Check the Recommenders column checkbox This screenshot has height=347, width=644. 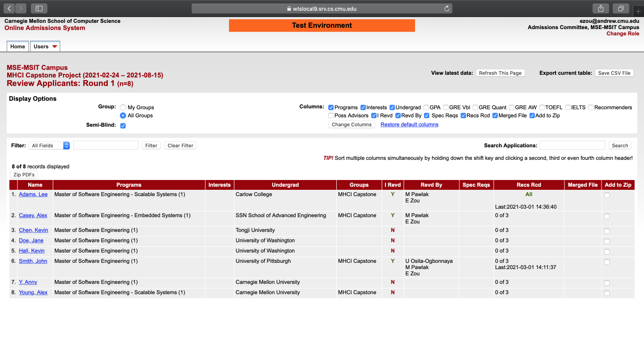591,107
